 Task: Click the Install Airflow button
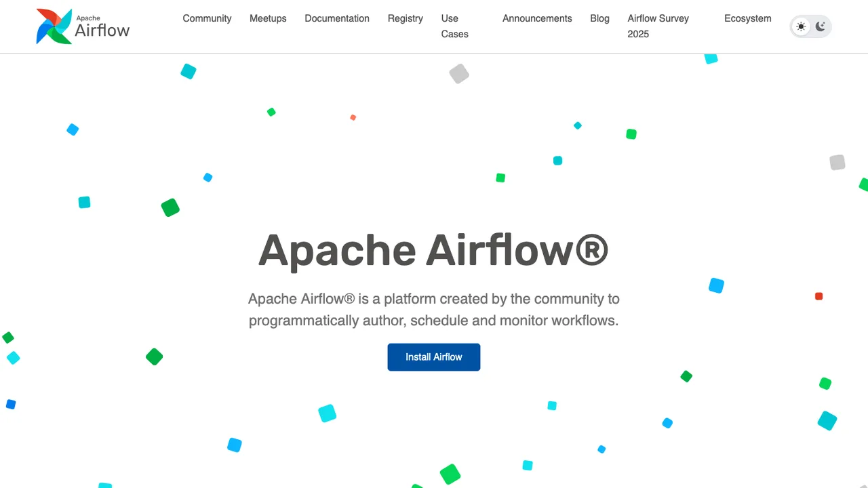[x=434, y=357]
